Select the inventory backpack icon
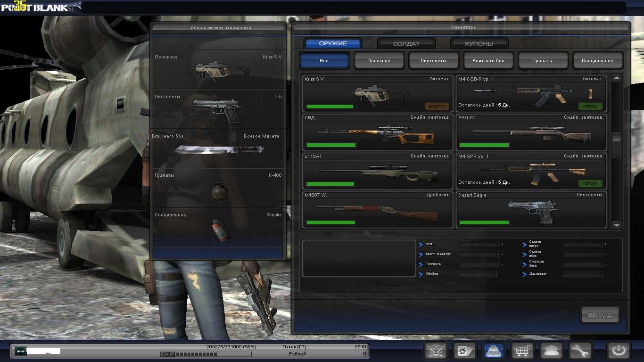 pyautogui.click(x=493, y=351)
